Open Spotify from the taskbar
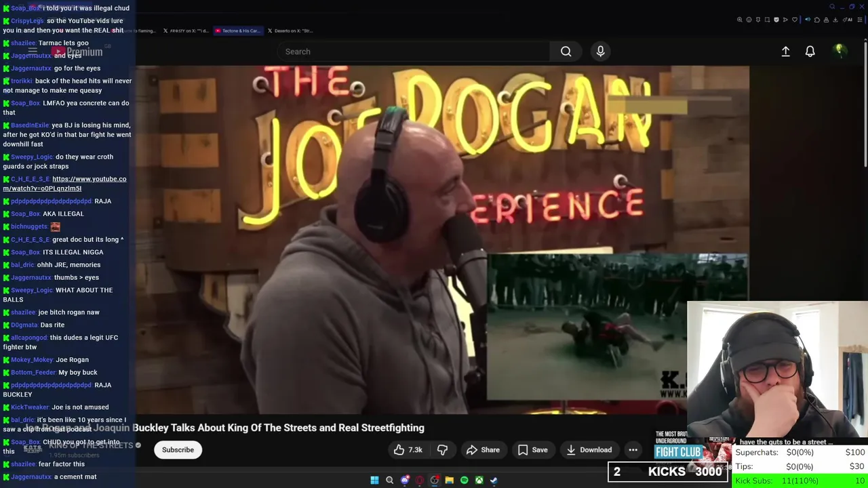 tap(464, 481)
